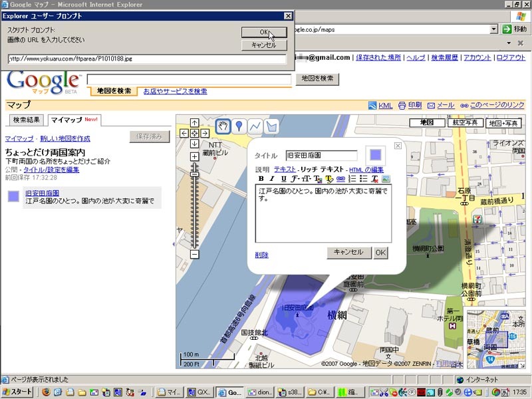The image size is (532, 399).
Task: Switch map view to 地図+写真
Action: pos(503,123)
